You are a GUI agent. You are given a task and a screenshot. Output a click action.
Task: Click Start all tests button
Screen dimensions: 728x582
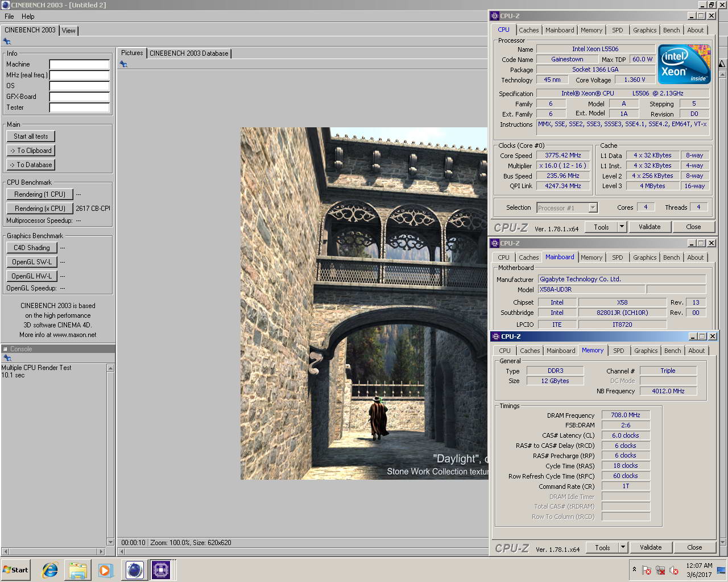click(x=31, y=136)
